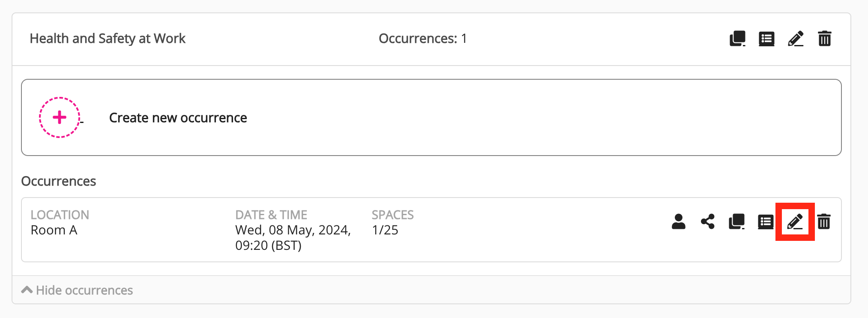Delete the Health and Safety at Work course
The height and width of the screenshot is (318, 868).
point(825,39)
